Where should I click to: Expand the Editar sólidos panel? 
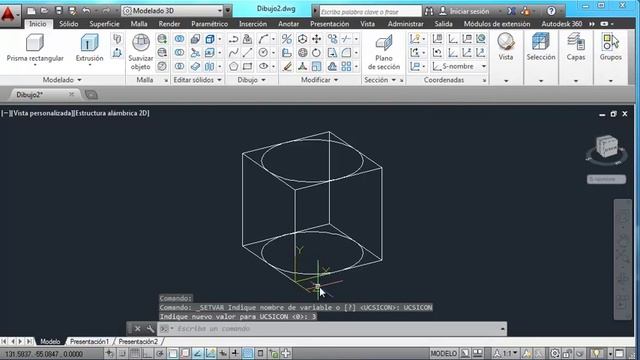[x=219, y=80]
